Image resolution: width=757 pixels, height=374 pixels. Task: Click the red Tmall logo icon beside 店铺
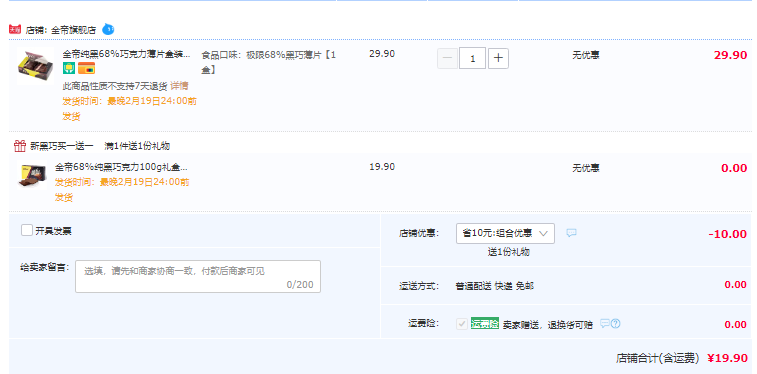coord(15,29)
